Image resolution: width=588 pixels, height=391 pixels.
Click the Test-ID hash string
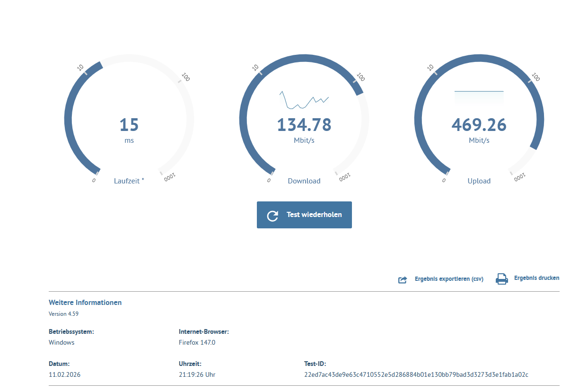coord(416,374)
